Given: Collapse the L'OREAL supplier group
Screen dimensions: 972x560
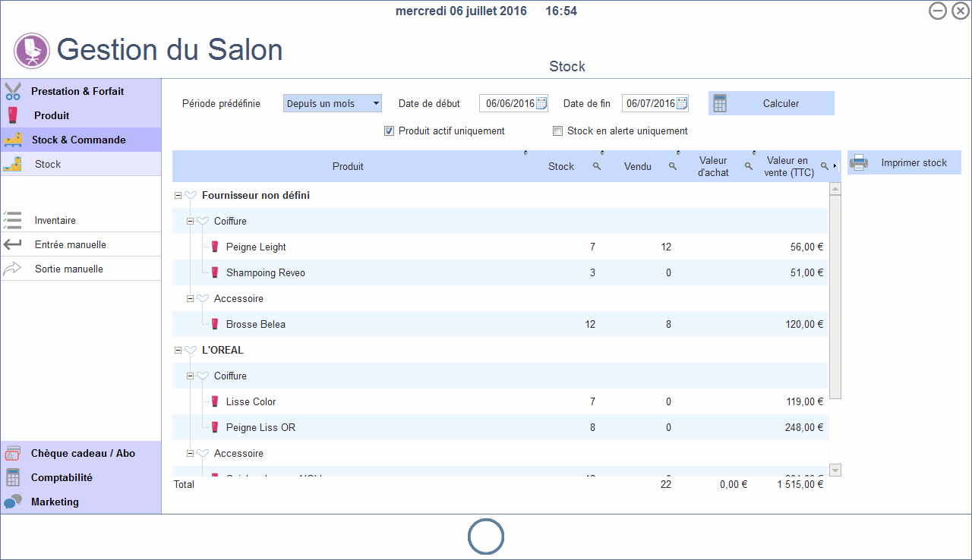Looking at the screenshot, I should (x=178, y=351).
